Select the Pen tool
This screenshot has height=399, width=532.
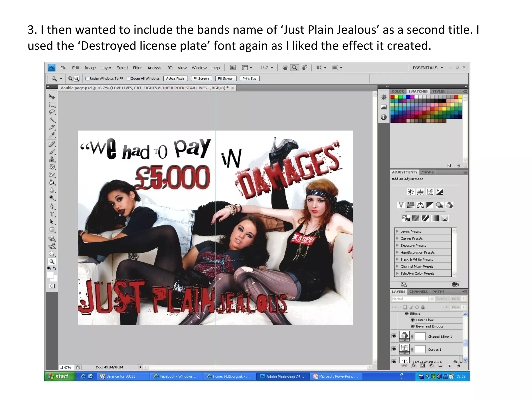[x=52, y=207]
